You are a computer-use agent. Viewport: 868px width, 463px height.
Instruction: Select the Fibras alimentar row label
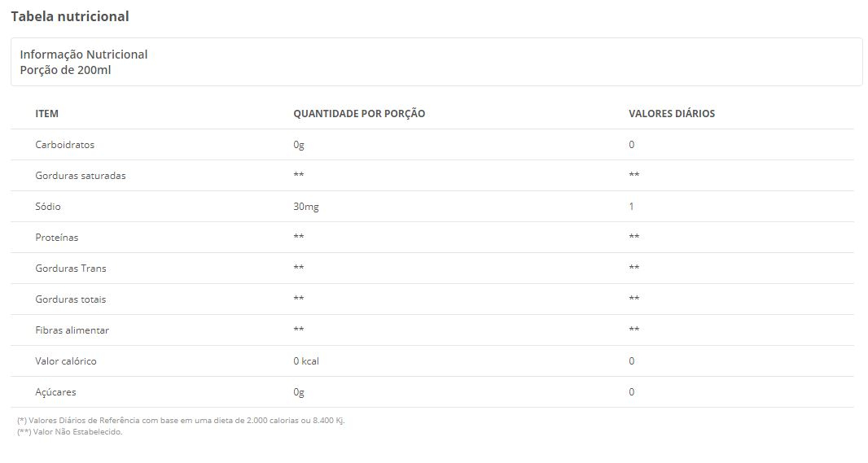(x=72, y=330)
